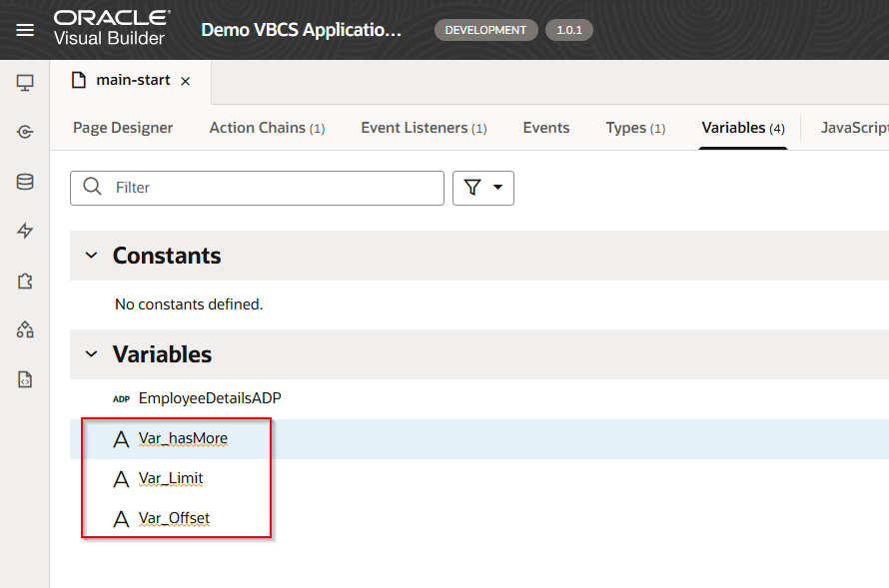
Task: Collapse the Variables section
Action: (92, 354)
